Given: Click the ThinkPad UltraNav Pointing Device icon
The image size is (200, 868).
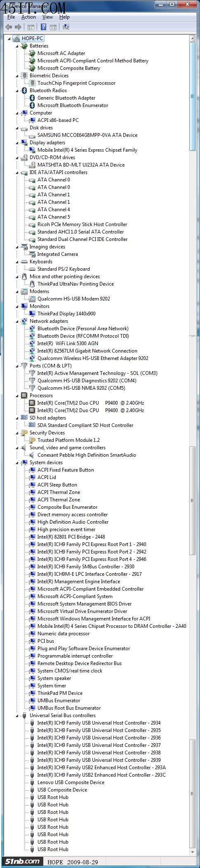Looking at the screenshot, I should coord(33,284).
